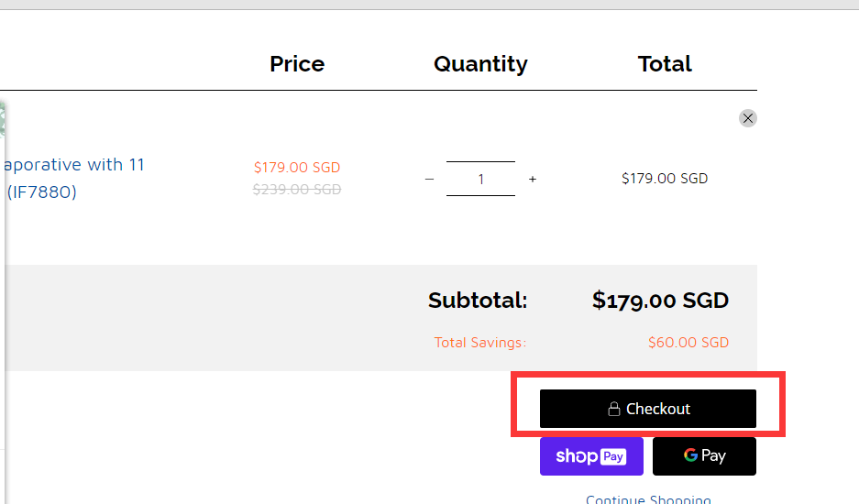
Task: Click the padlock icon on Checkout
Action: tap(614, 409)
